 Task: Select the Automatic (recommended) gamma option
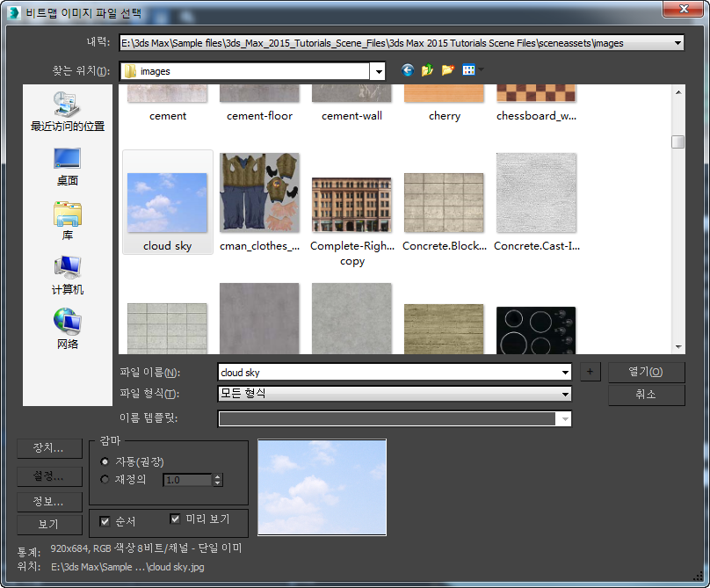click(x=106, y=461)
